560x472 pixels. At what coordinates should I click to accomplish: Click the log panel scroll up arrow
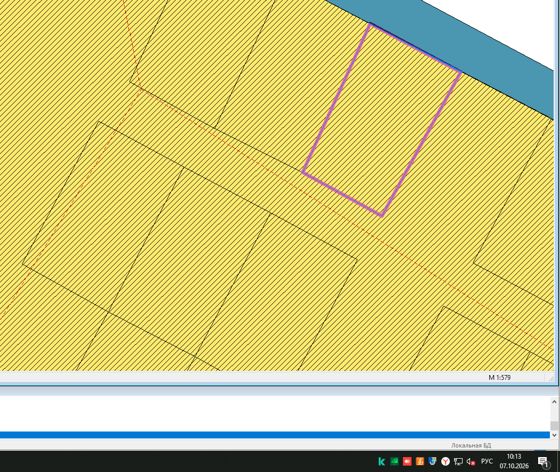coord(554,402)
